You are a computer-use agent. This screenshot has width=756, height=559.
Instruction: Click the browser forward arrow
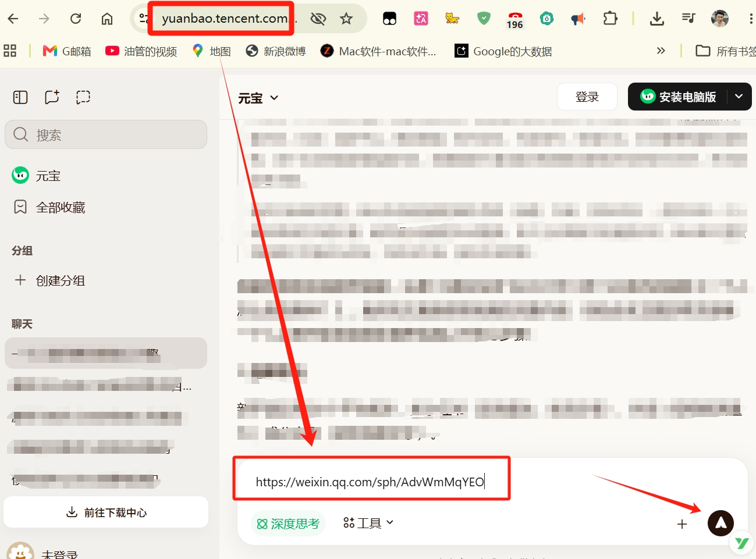click(x=44, y=19)
